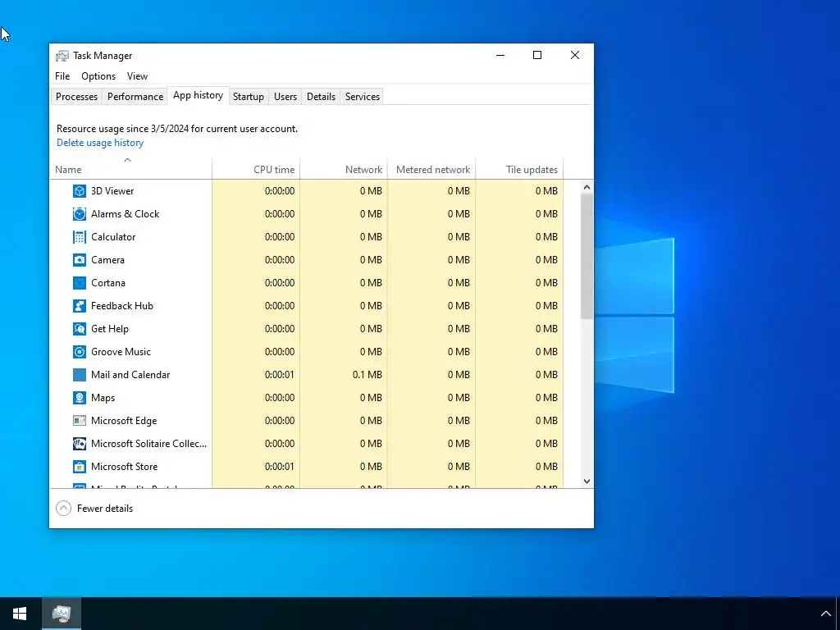Select the Calculator icon in the list
840x630 pixels.
coord(80,237)
